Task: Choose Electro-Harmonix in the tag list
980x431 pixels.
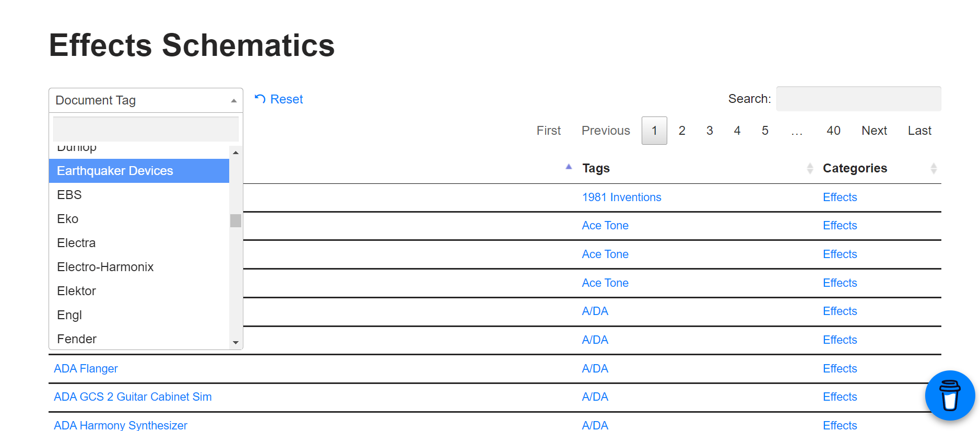Action: point(139,267)
